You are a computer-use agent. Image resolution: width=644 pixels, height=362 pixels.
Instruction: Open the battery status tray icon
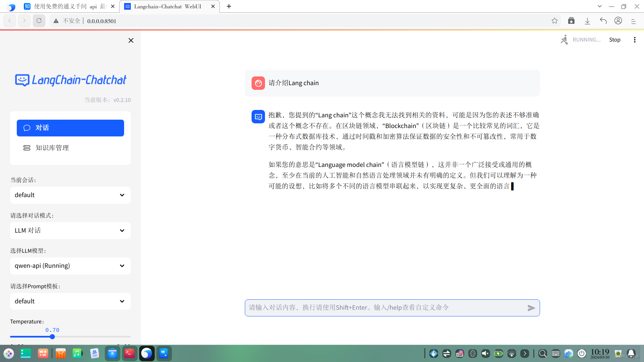coord(499,354)
